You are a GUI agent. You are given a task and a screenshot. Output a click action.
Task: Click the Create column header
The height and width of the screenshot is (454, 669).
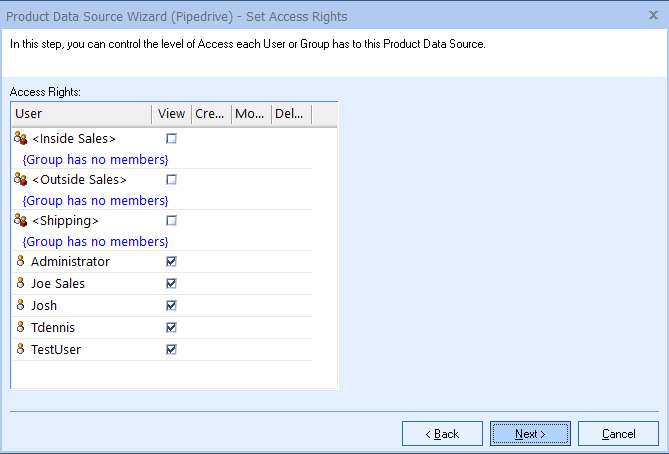(x=210, y=114)
